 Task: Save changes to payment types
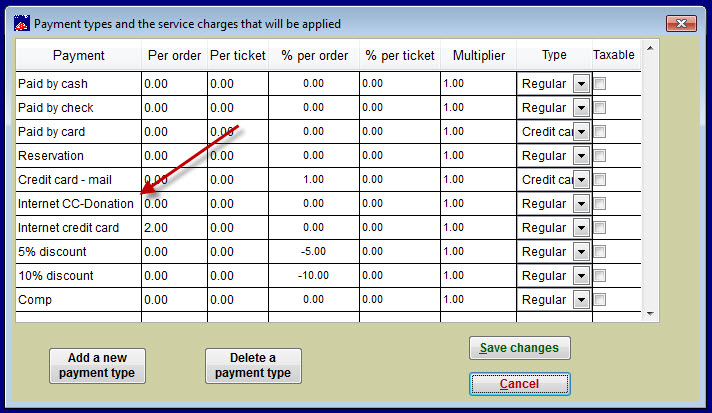click(x=519, y=348)
